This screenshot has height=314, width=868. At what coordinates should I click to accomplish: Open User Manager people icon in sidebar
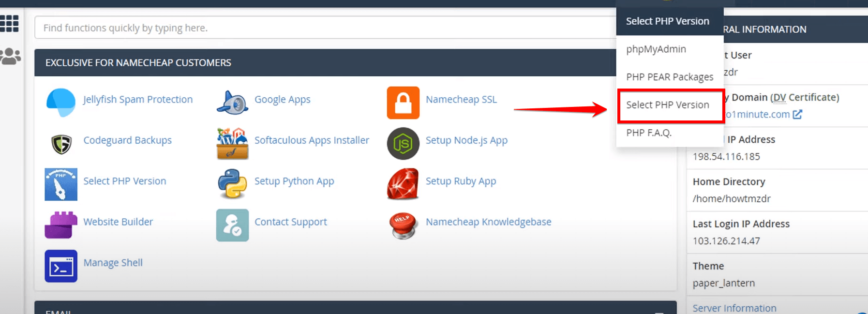(x=10, y=57)
